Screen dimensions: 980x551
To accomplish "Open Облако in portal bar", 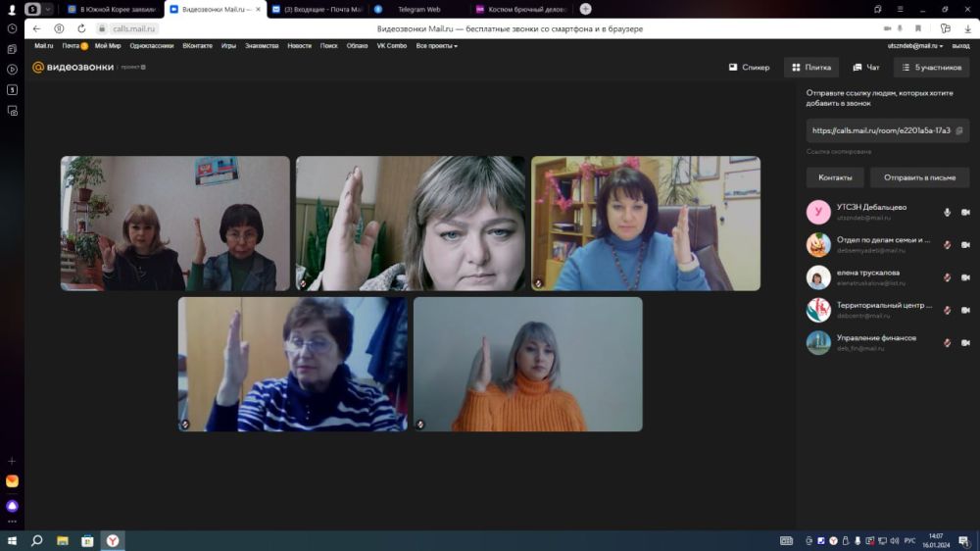I will coord(357,46).
